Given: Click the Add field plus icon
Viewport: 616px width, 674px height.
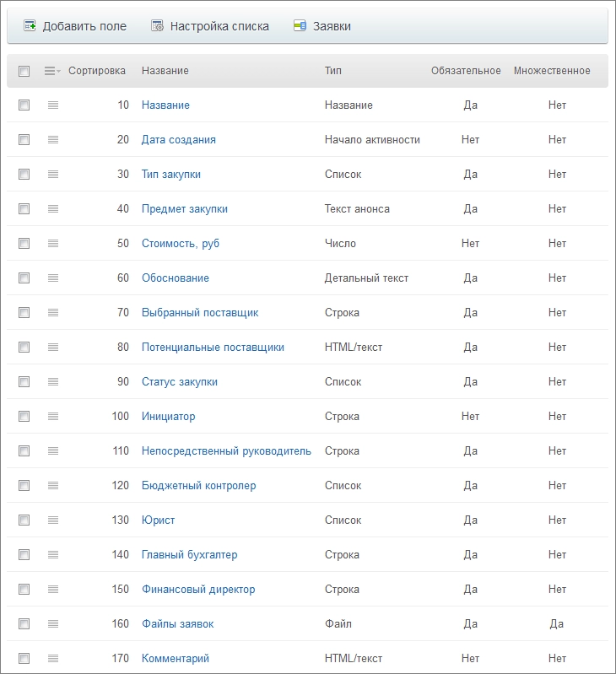Looking at the screenshot, I should tap(30, 26).
